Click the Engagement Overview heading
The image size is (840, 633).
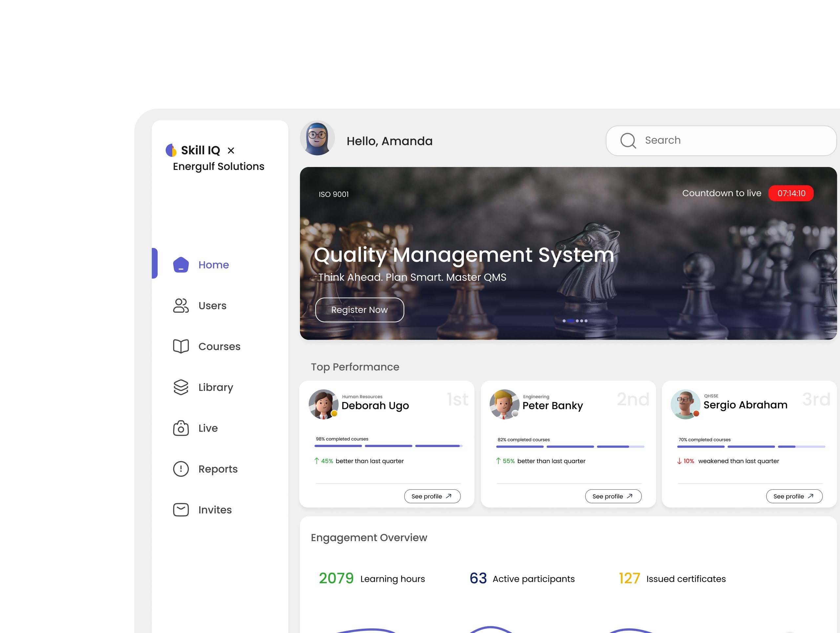pyautogui.click(x=369, y=538)
